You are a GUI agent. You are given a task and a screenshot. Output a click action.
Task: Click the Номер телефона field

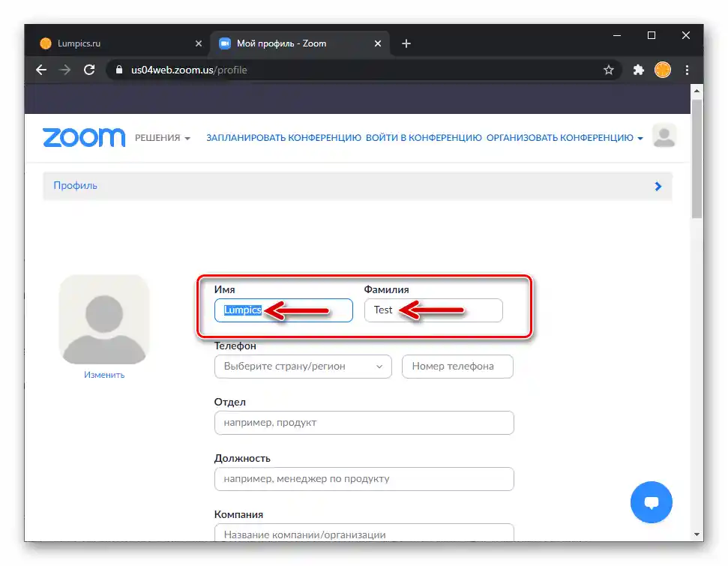(x=457, y=367)
